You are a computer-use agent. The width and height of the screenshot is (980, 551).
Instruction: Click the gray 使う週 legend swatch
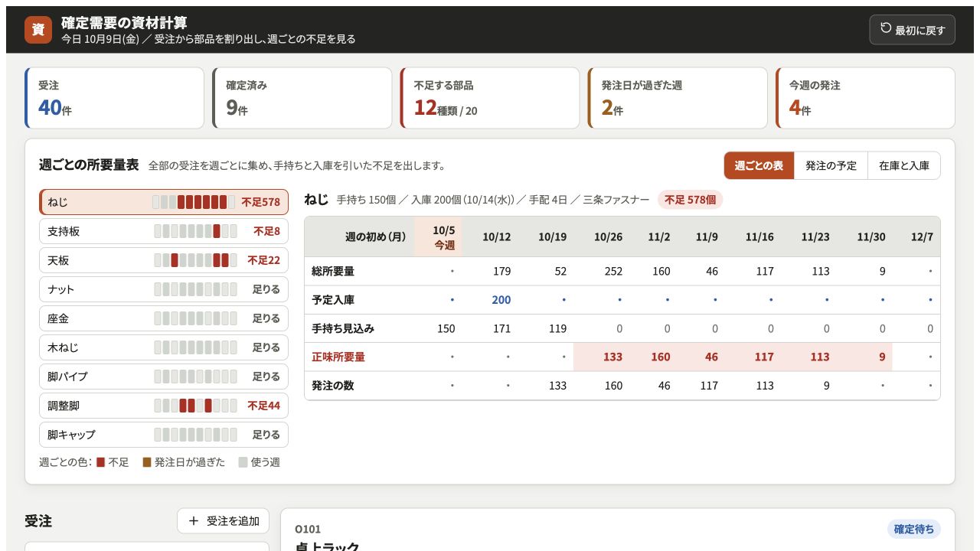(243, 462)
